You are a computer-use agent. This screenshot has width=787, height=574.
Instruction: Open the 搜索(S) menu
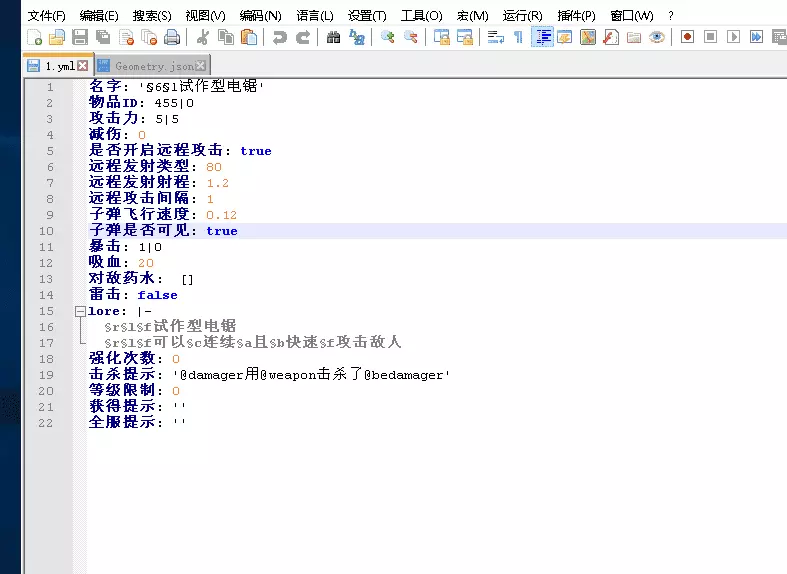[x=152, y=16]
